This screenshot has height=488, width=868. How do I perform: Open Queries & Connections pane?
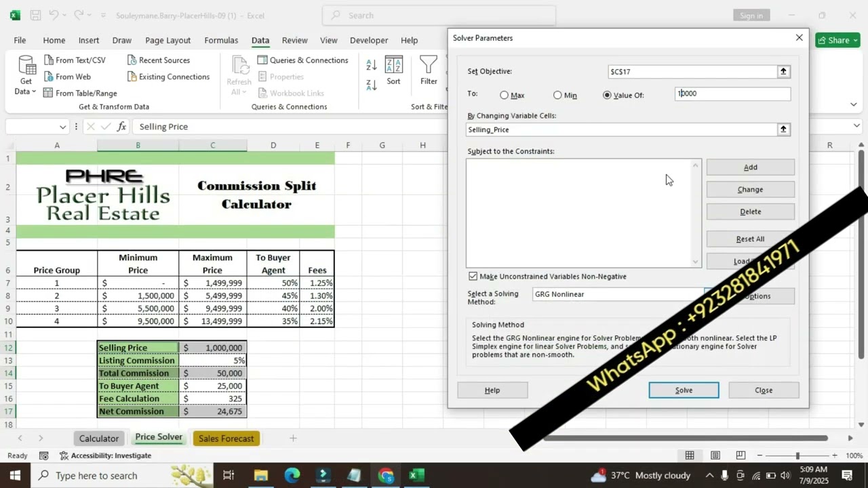tap(302, 60)
